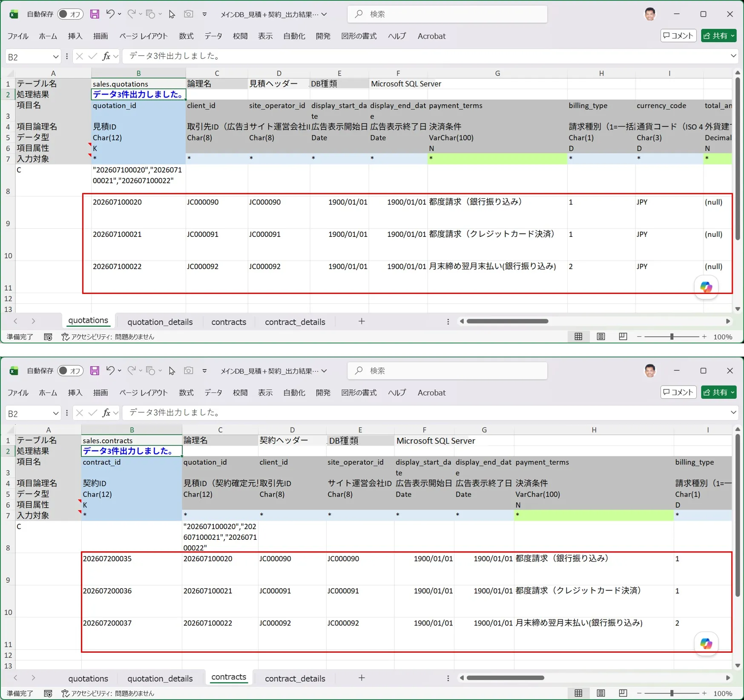This screenshot has width=744, height=700.
Task: Switch to quotation_details sheet tab in top window
Action: click(160, 322)
